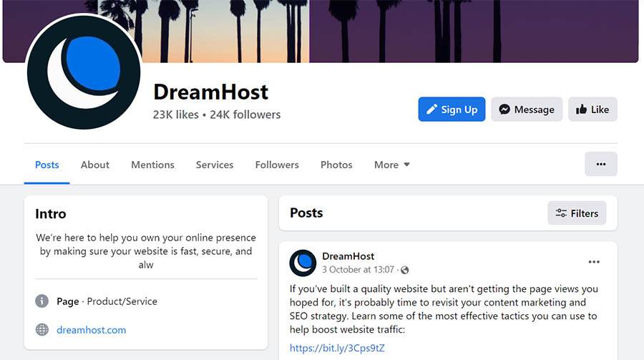Open Message to DreamHost
The height and width of the screenshot is (360, 644).
527,110
